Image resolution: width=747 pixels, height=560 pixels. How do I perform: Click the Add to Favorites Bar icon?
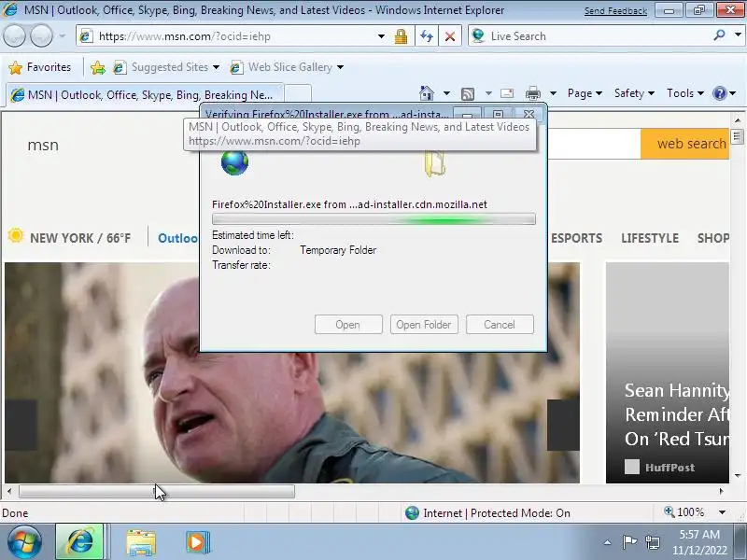coord(98,67)
